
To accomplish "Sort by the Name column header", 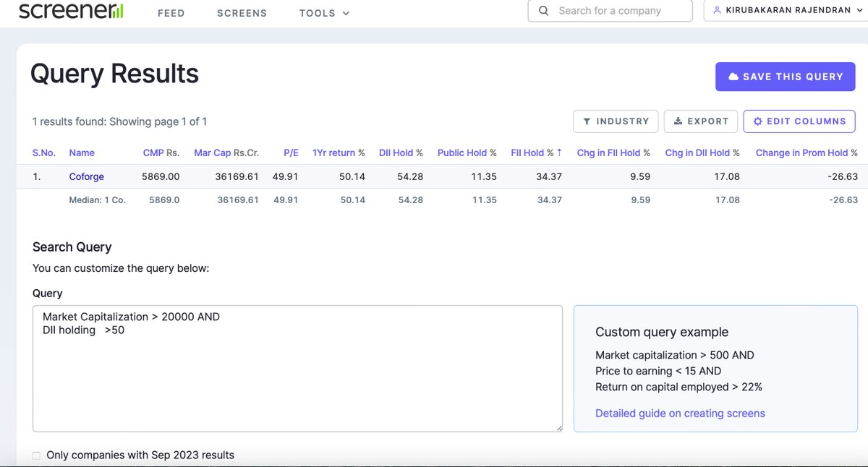I will click(x=82, y=153).
